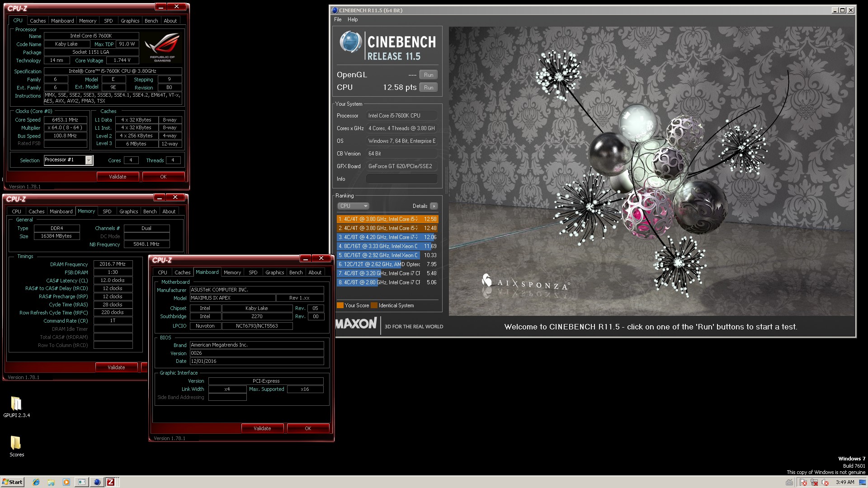
Task: Click the NB Frequency value 5848.1 MHz
Action: [146, 244]
